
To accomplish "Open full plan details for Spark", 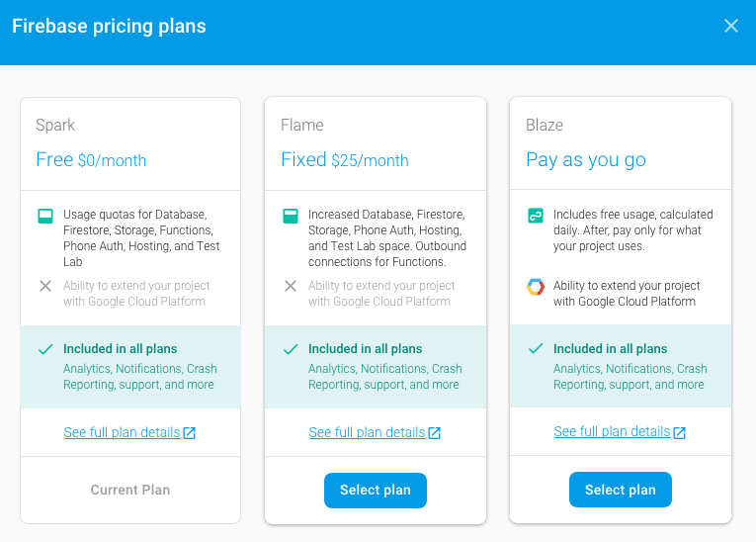I will point(122,432).
